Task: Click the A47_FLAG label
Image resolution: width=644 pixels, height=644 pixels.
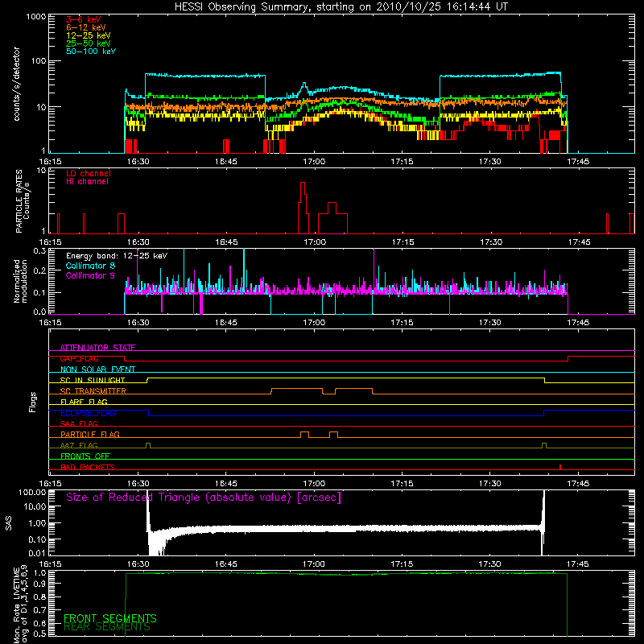Action: [79, 445]
